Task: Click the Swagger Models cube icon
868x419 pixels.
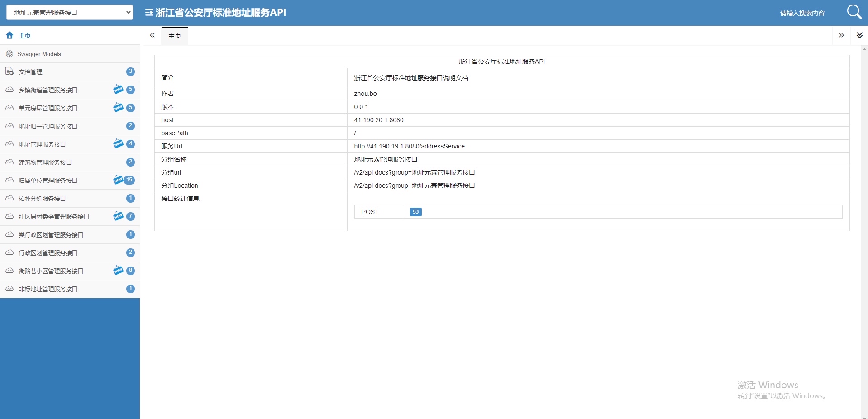Action: point(10,54)
